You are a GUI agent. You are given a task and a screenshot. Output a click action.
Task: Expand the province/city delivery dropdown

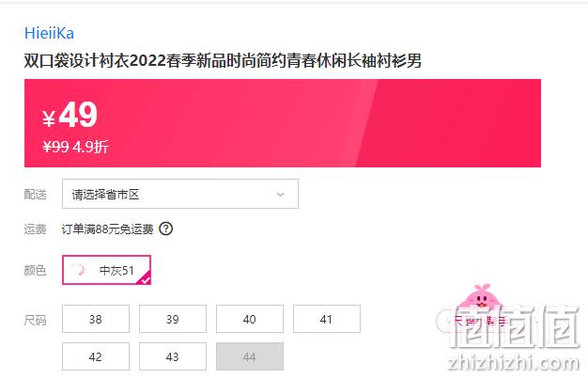click(180, 194)
